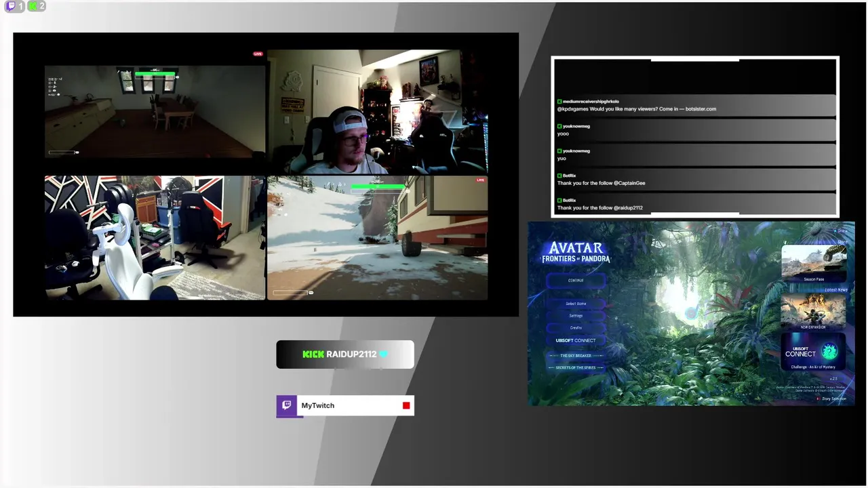This screenshot has height=488, width=868.
Task: Click the badge next to BotRix CaptainGee message
Action: [559, 176]
